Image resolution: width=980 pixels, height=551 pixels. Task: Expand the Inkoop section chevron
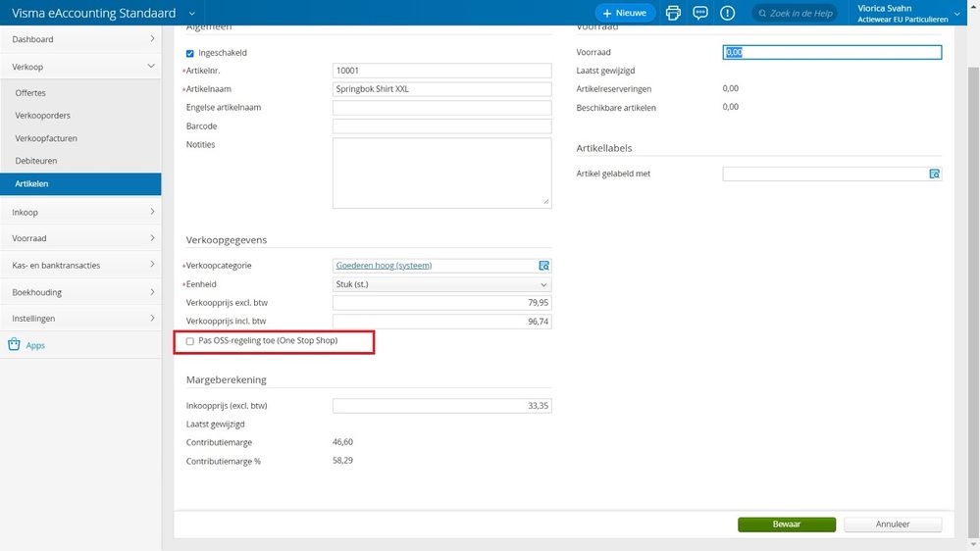tap(152, 212)
